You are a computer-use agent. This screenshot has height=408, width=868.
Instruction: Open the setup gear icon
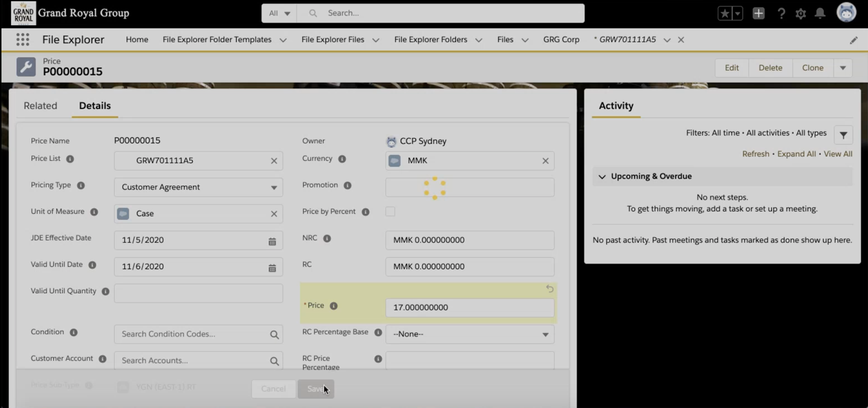coord(800,13)
